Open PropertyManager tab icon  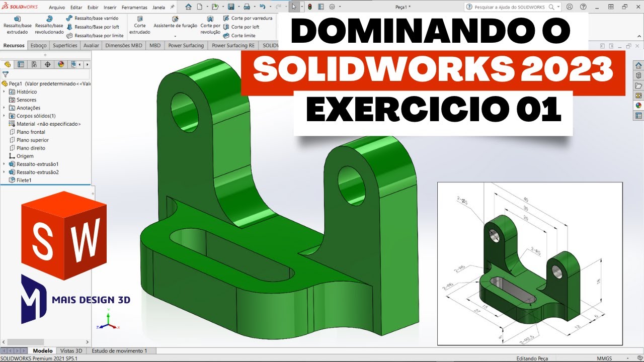point(21,64)
